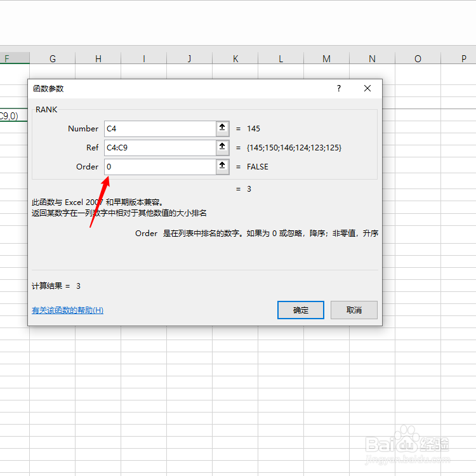Image resolution: width=476 pixels, height=476 pixels.
Task: Select column I header
Action: click(x=144, y=58)
